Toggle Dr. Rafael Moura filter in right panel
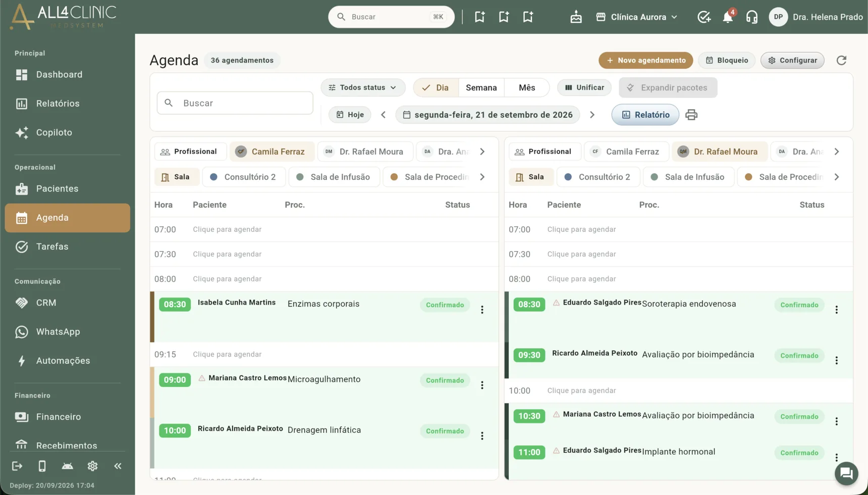This screenshot has height=495, width=868. click(719, 152)
